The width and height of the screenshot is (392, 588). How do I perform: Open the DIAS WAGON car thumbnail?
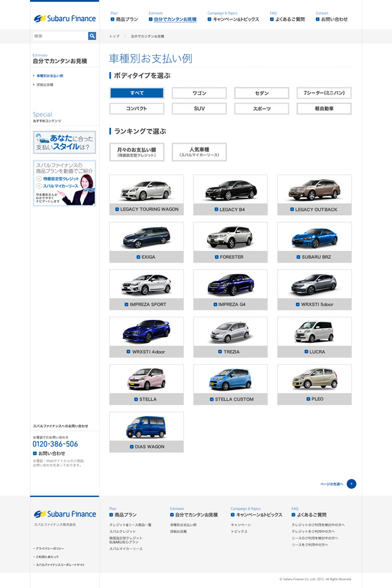(146, 432)
